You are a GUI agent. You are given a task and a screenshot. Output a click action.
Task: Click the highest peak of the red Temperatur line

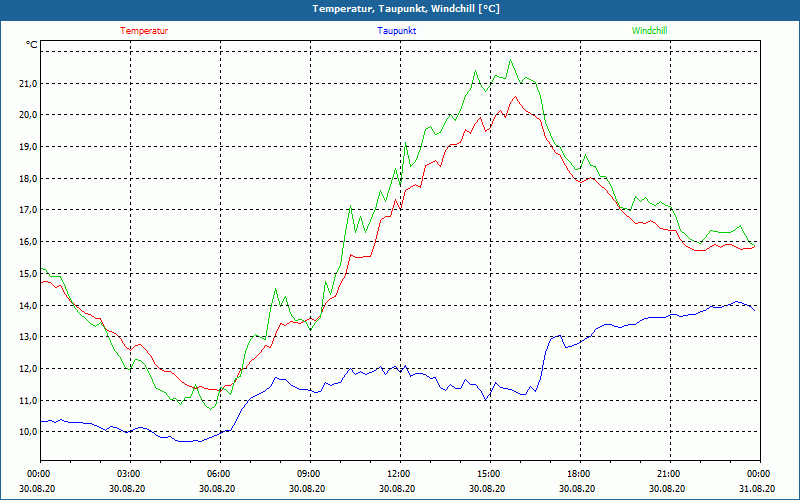515,97
